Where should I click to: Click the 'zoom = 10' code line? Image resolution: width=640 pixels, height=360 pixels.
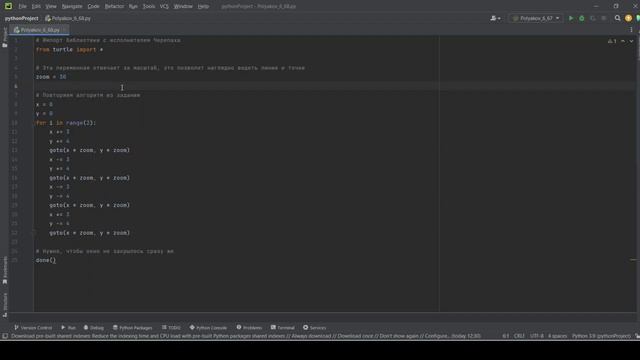pyautogui.click(x=51, y=77)
